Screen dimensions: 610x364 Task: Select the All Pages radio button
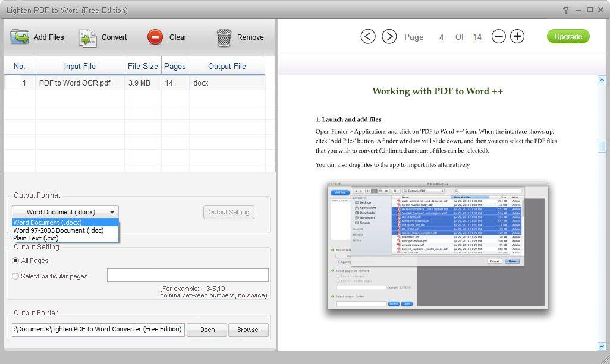click(x=15, y=261)
